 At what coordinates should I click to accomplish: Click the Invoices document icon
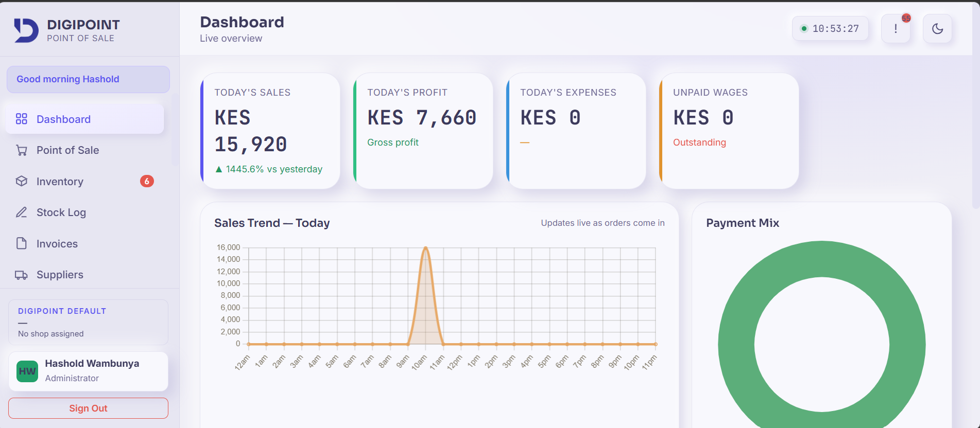22,243
